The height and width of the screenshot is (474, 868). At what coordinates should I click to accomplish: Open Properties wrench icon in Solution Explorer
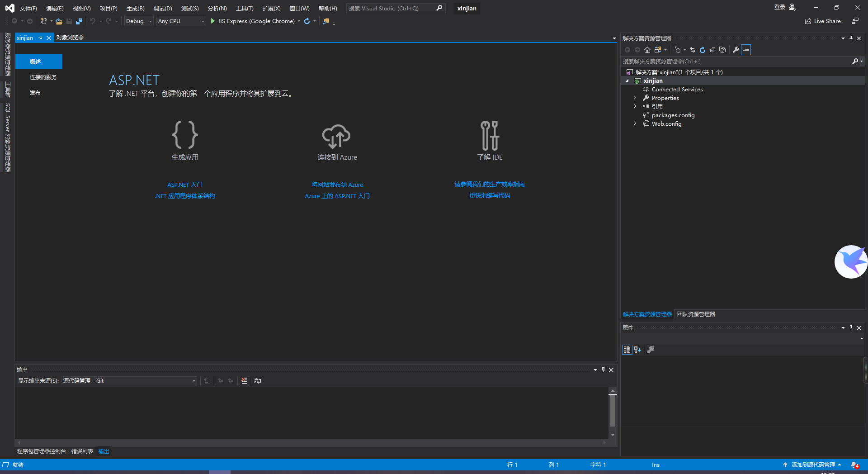coord(736,50)
